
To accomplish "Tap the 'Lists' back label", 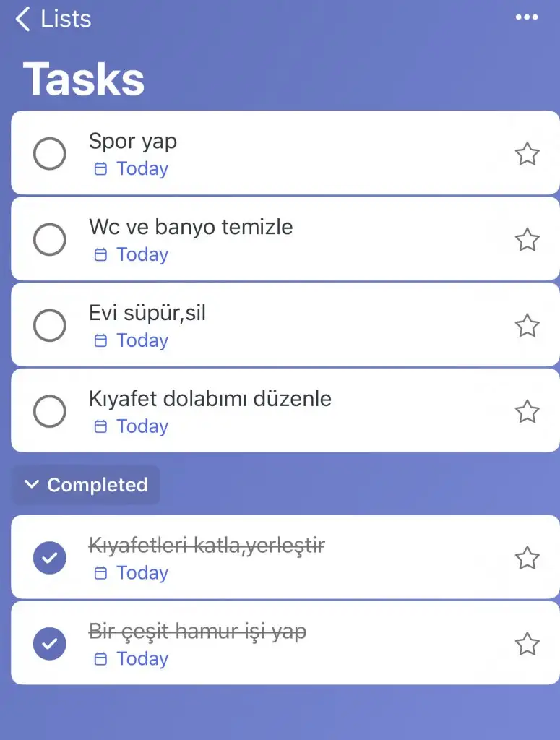I will click(x=66, y=20).
